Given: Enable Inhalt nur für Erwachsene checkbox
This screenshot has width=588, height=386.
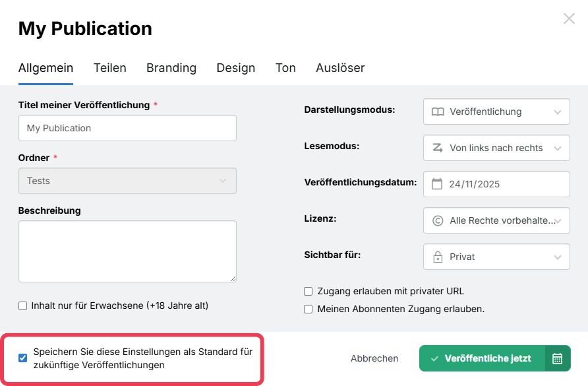Looking at the screenshot, I should (x=23, y=306).
